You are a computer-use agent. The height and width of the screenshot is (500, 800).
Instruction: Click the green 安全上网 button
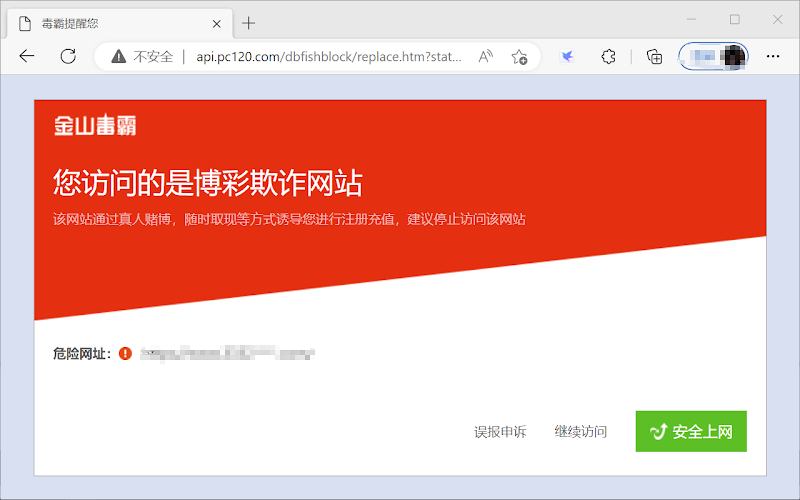click(x=691, y=431)
